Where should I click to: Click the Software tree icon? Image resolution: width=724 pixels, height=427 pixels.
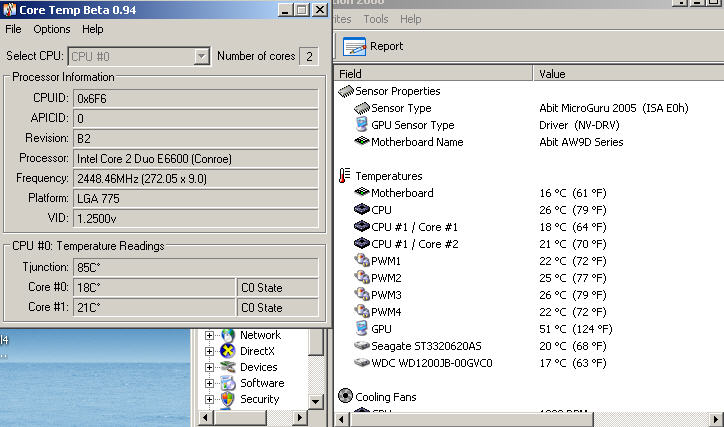pyautogui.click(x=228, y=383)
